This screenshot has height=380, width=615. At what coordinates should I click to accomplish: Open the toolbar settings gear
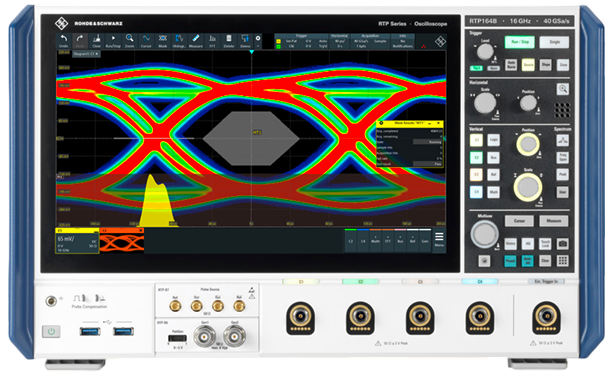point(258,38)
